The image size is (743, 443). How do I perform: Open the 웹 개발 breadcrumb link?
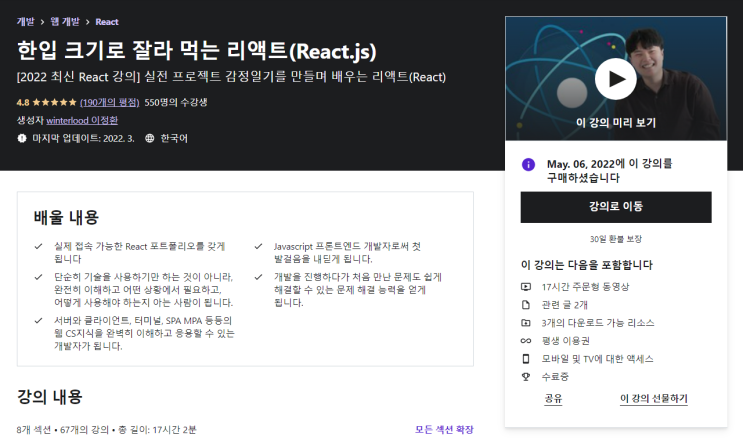click(65, 22)
